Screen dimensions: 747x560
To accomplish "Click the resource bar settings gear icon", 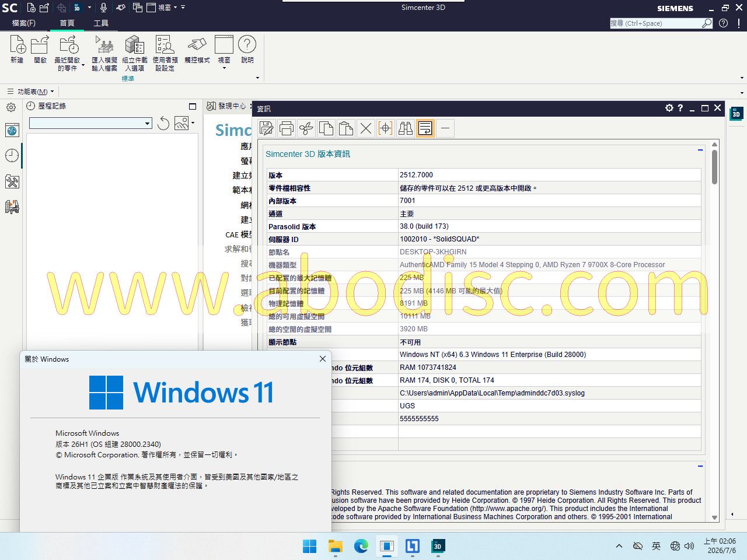I will point(11,107).
